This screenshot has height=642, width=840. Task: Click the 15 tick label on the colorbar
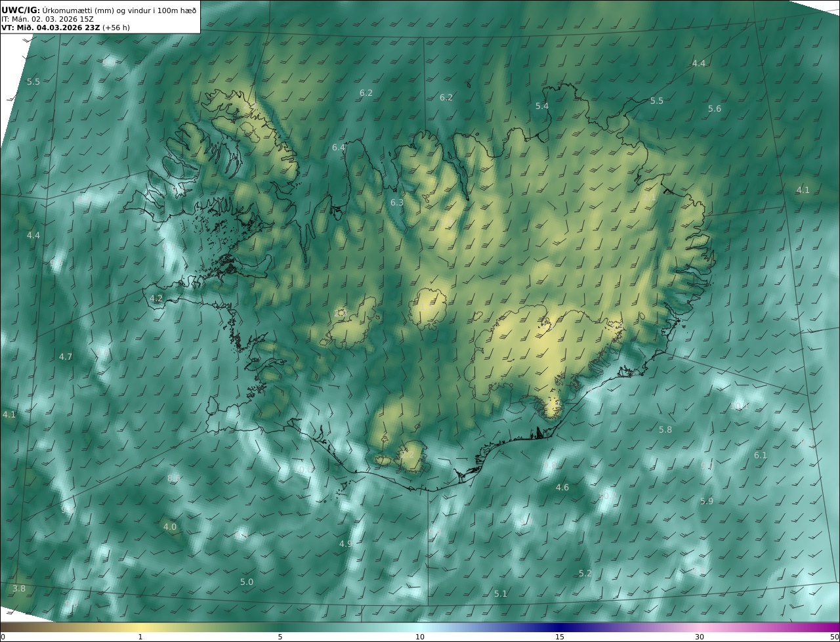click(560, 637)
